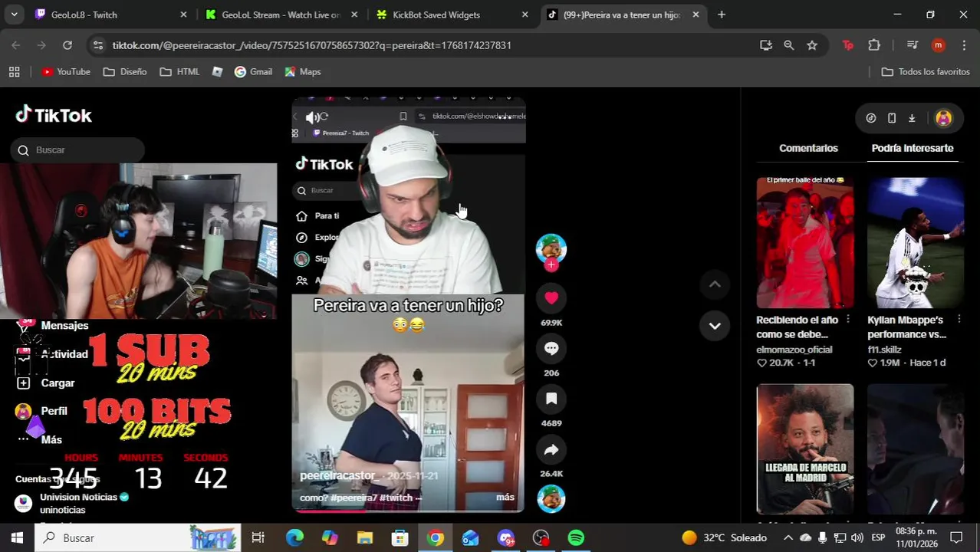Open the Actividad sidebar item
The width and height of the screenshot is (980, 552).
coord(64,354)
